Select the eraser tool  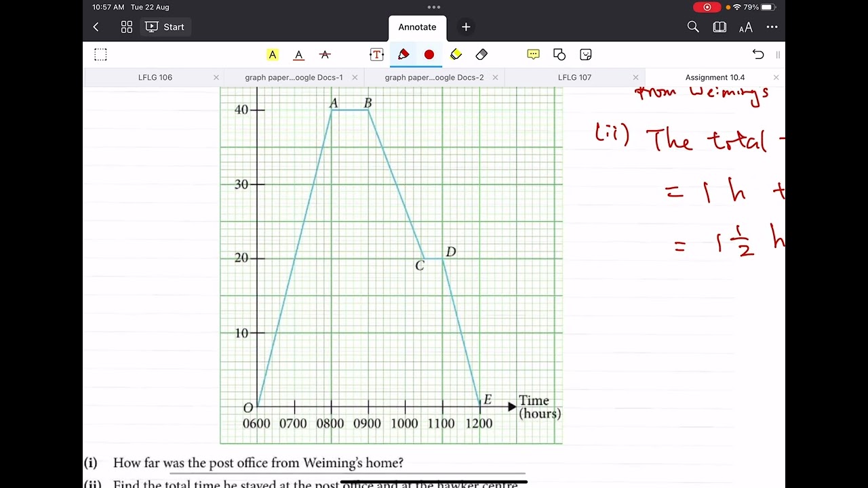[x=481, y=55]
